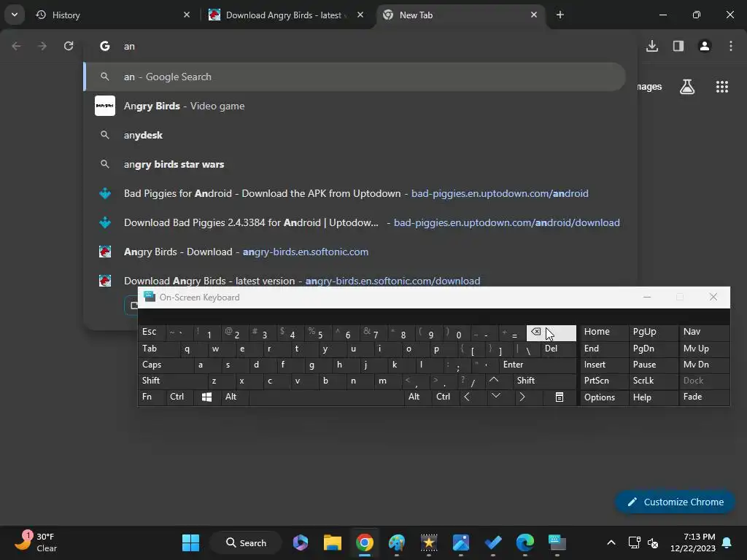The width and height of the screenshot is (747, 560).
Task: Click the spacebar on On-Screen Keyboard
Action: point(326,397)
